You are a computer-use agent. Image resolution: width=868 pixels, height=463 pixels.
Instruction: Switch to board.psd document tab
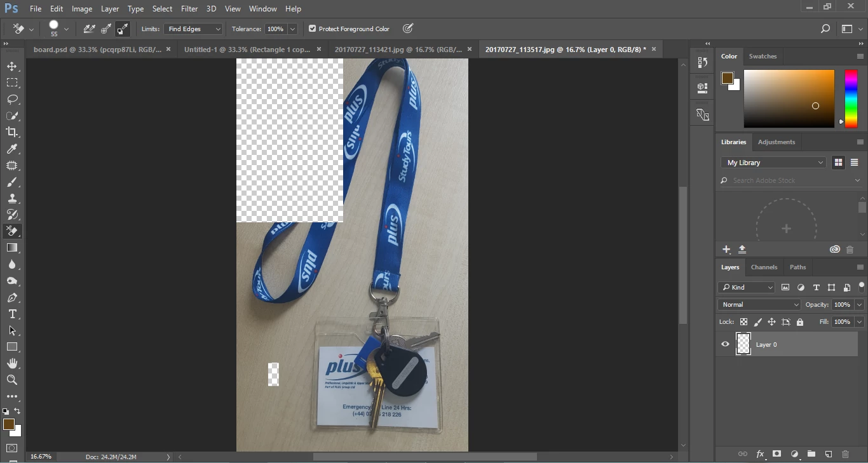[x=97, y=49]
